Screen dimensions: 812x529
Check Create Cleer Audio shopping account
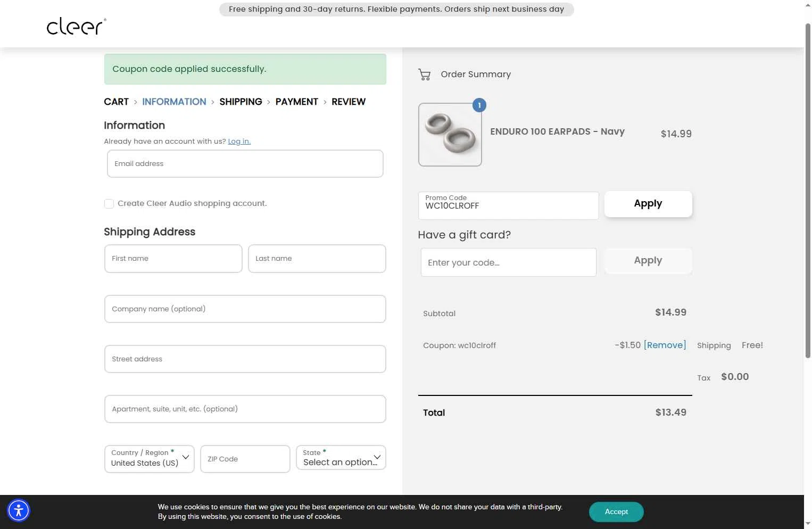[109, 204]
